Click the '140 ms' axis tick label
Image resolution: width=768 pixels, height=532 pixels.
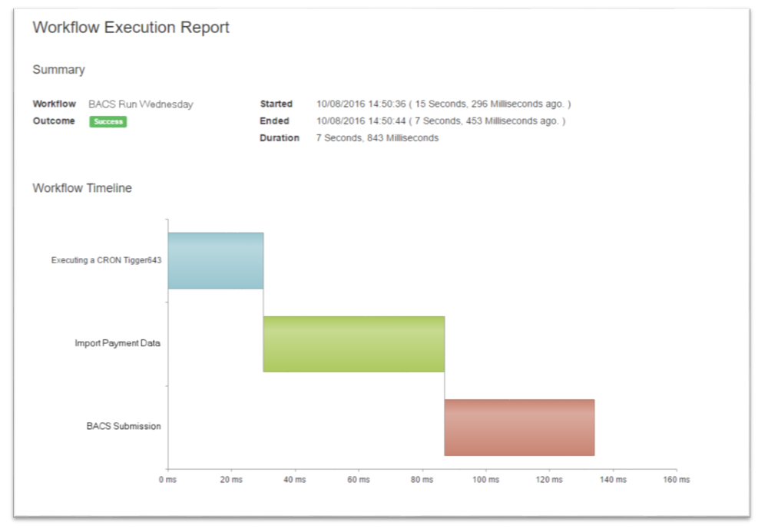click(x=613, y=480)
